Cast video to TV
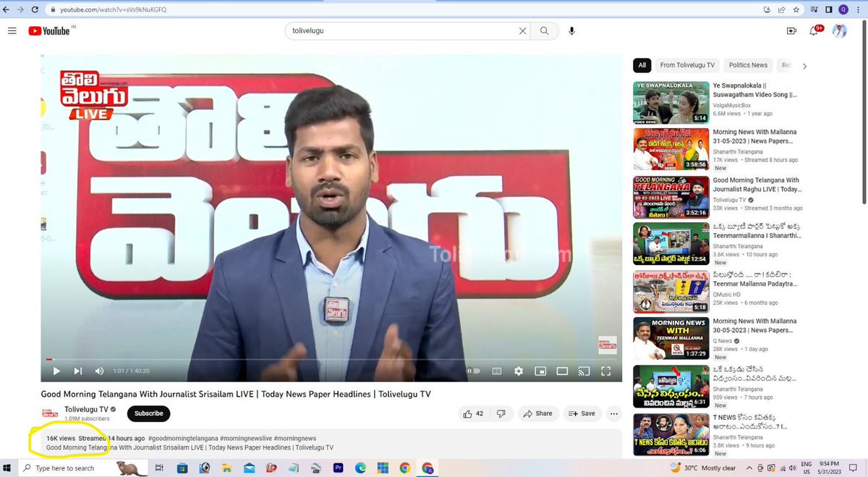 coord(584,371)
